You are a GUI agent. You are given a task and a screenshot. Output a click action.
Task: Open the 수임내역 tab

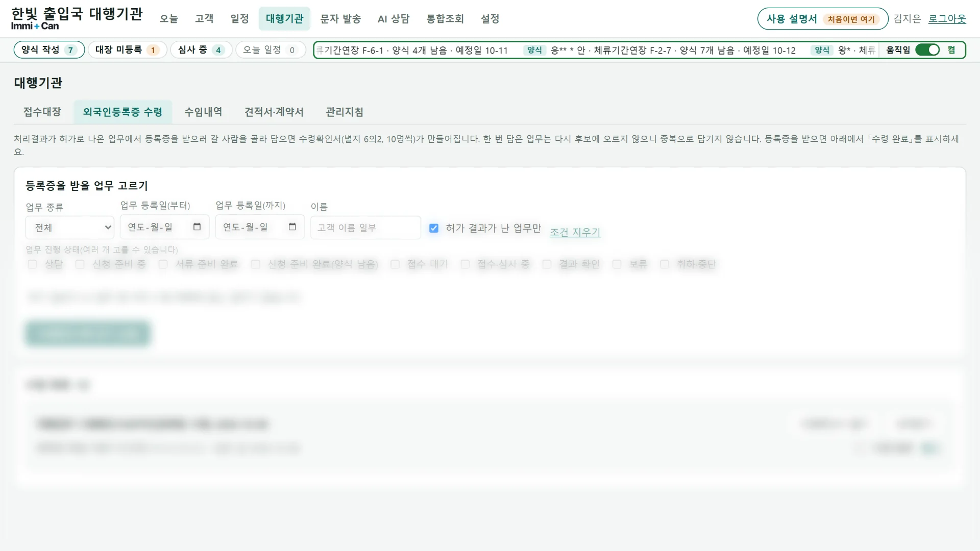203,112
